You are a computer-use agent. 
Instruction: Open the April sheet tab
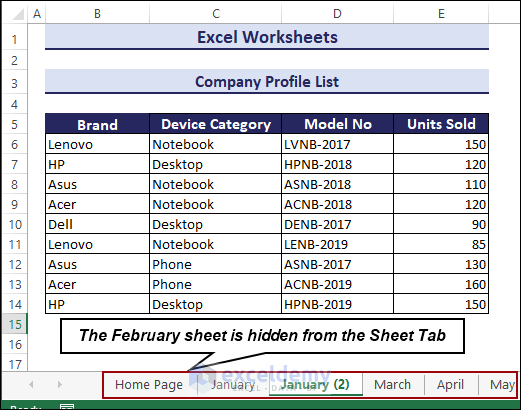coord(451,385)
